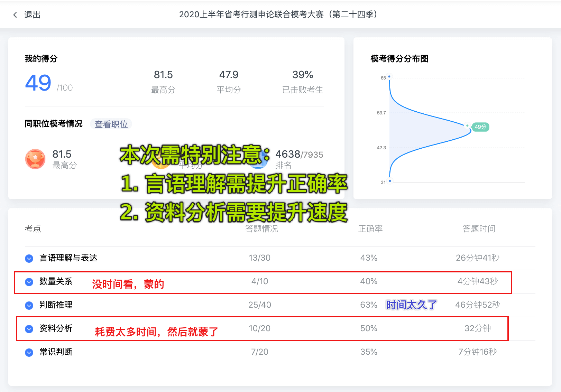Screen dimensions: 561x392
Task: Select the 常识判断 topic label
Action: pyautogui.click(x=56, y=352)
